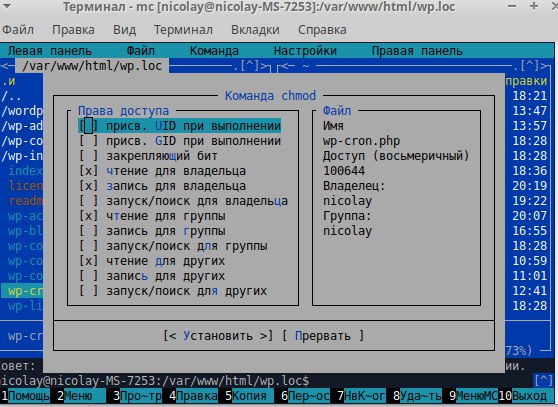Click the 'Прервать' button

tap(323, 335)
